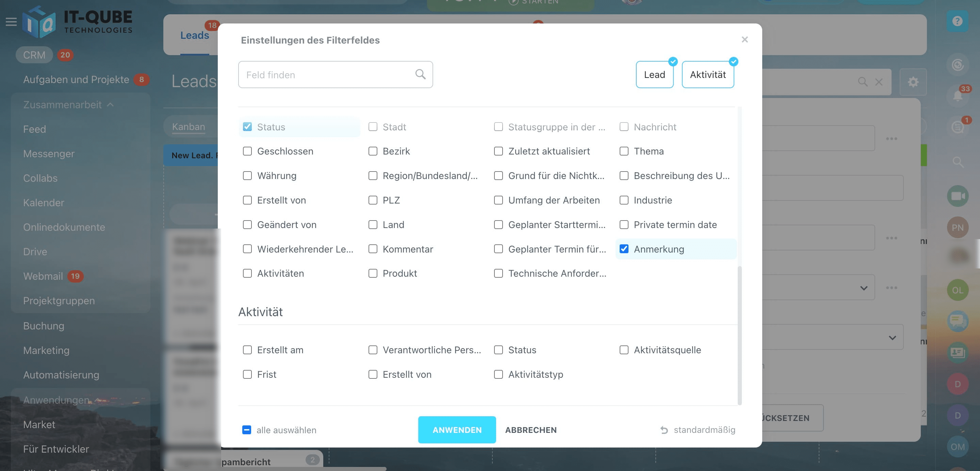Image resolution: width=980 pixels, height=471 pixels.
Task: Switch to the Aktivität tab
Action: (708, 74)
